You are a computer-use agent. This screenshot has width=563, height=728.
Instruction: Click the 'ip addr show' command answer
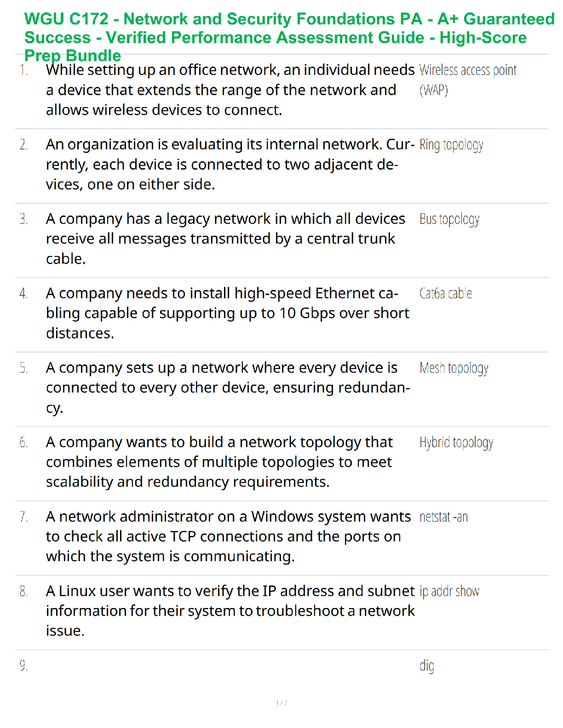click(x=449, y=591)
